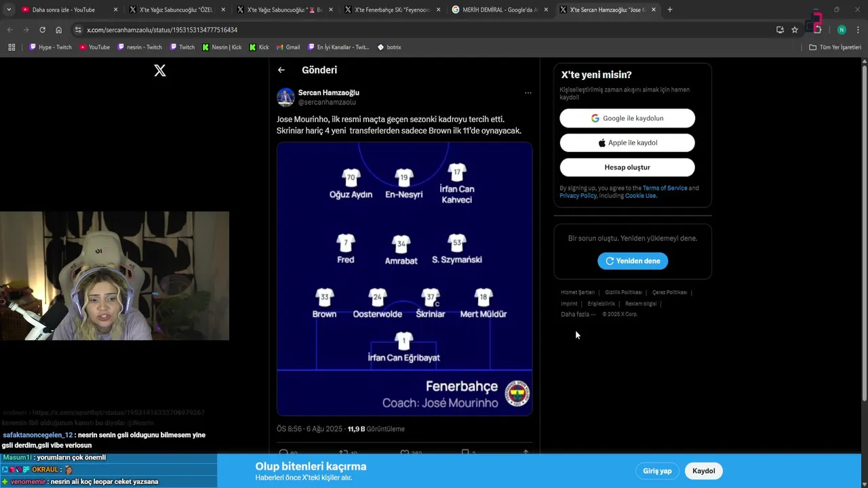Open the 'Çerez Politikası' footer link

669,292
